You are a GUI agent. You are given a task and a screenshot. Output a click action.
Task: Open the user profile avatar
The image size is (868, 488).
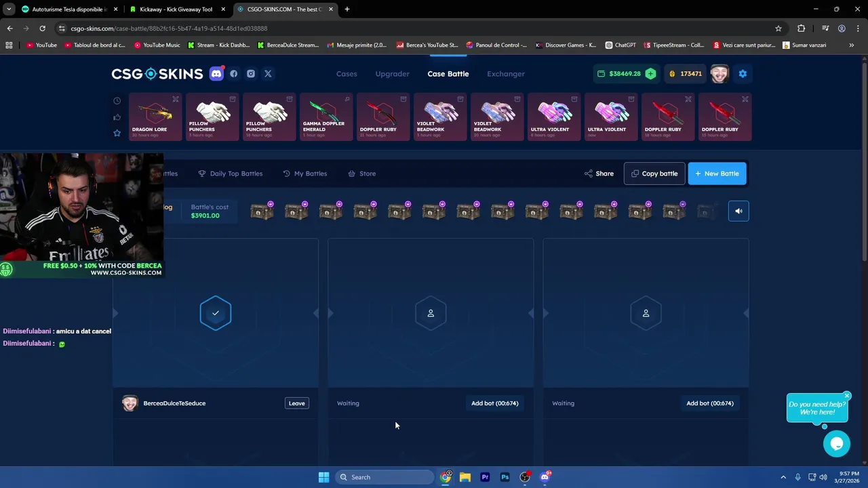click(719, 74)
